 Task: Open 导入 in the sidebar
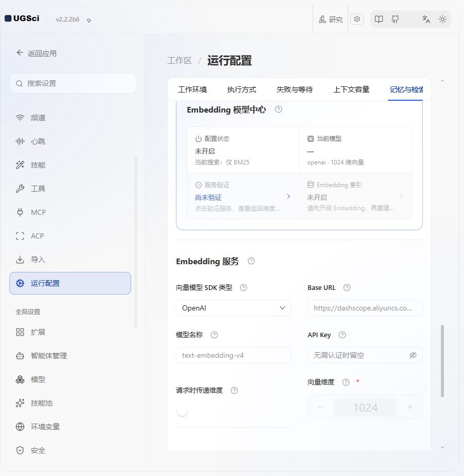point(70,260)
